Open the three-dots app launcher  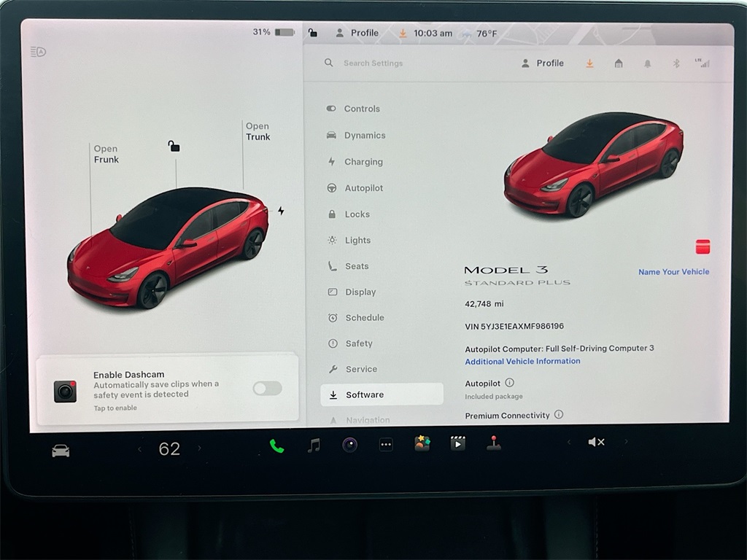tap(386, 445)
